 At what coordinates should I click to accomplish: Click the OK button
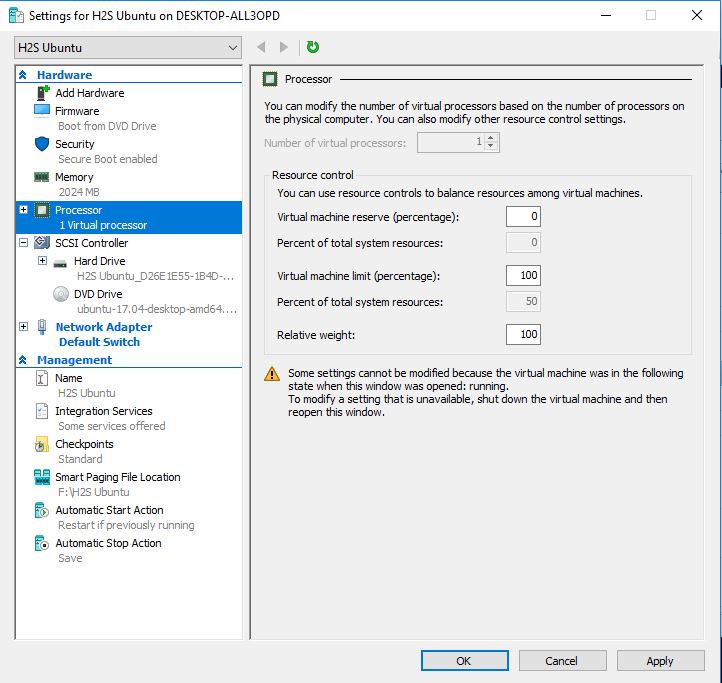tap(465, 661)
